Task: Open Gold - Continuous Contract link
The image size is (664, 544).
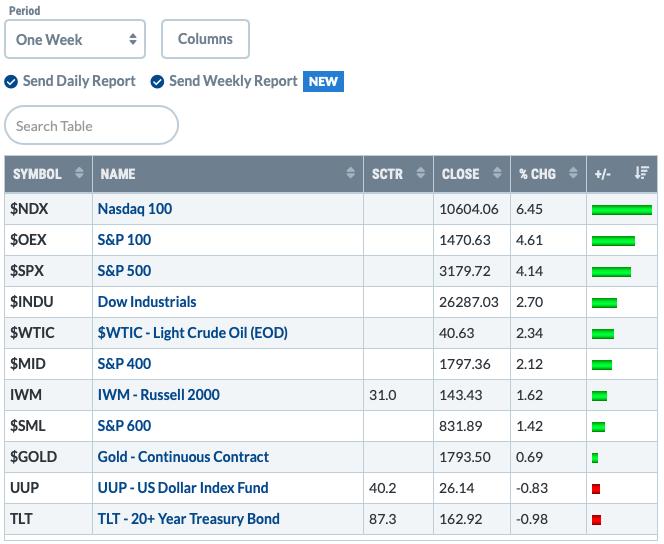Action: tap(183, 457)
